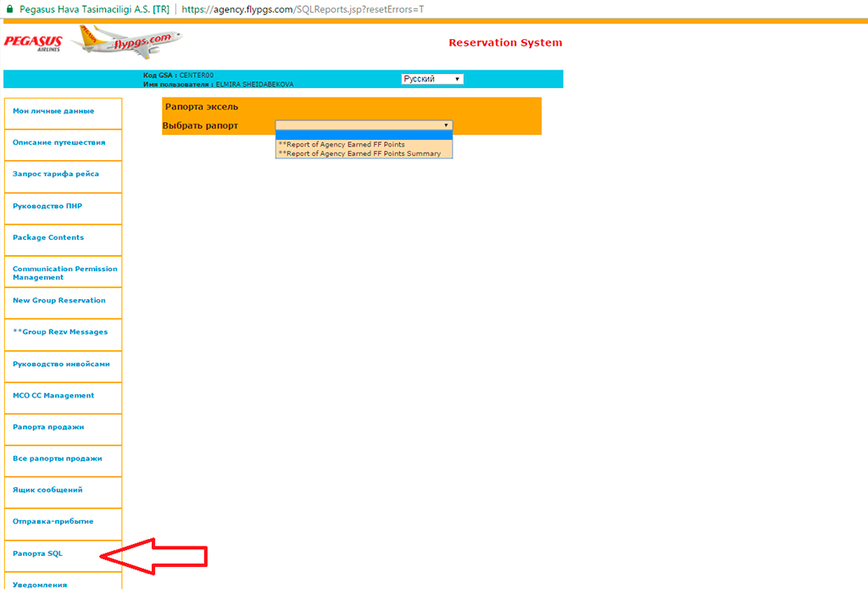The height and width of the screenshot is (589, 868).
Task: Open Ящик сообщений message box
Action: click(47, 490)
